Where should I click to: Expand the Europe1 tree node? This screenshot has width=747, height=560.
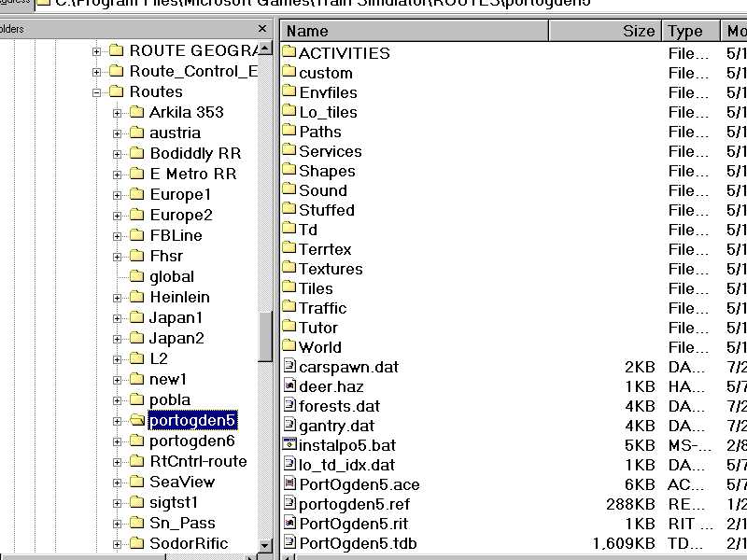tap(117, 195)
